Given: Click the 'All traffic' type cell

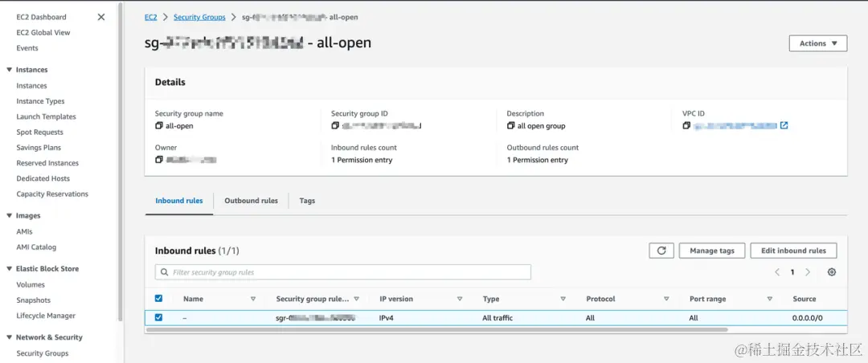Looking at the screenshot, I should point(497,318).
